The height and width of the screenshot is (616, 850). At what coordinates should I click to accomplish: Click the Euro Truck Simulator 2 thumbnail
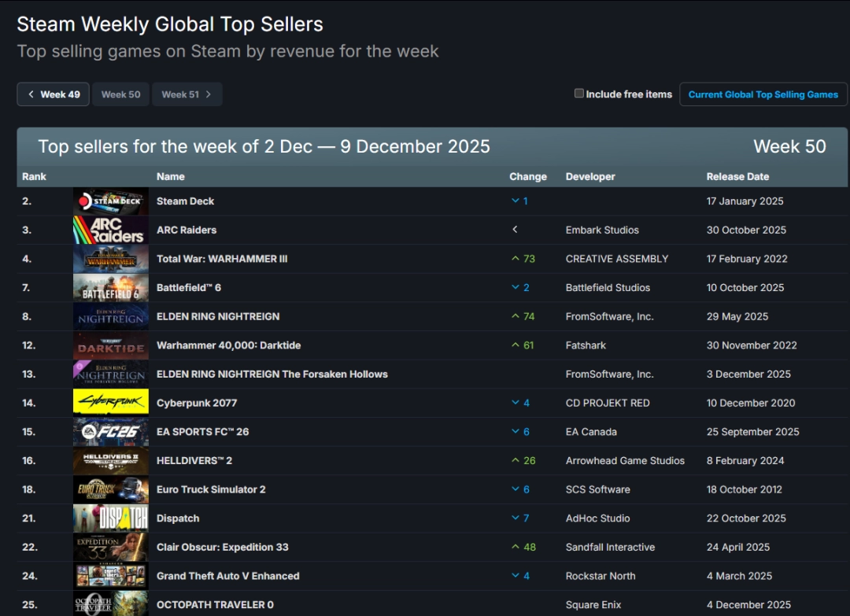coord(110,489)
